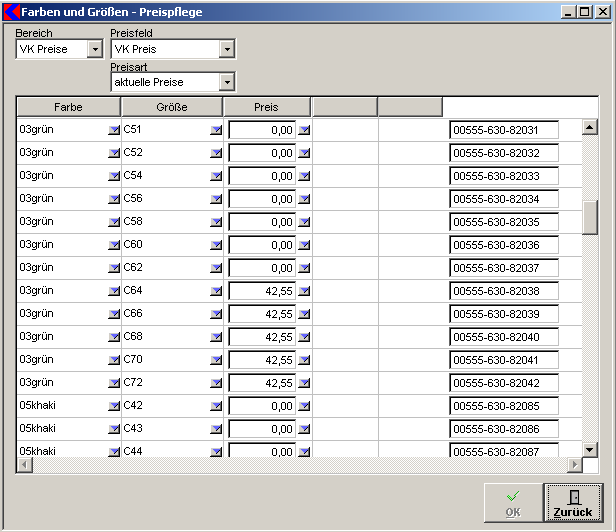616x532 pixels.
Task: Click article number field 00555-630-82031
Action: [x=504, y=130]
